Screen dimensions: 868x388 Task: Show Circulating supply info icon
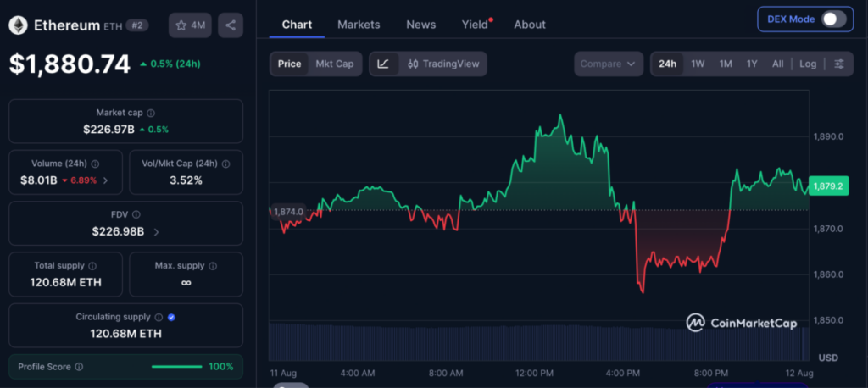tap(159, 318)
